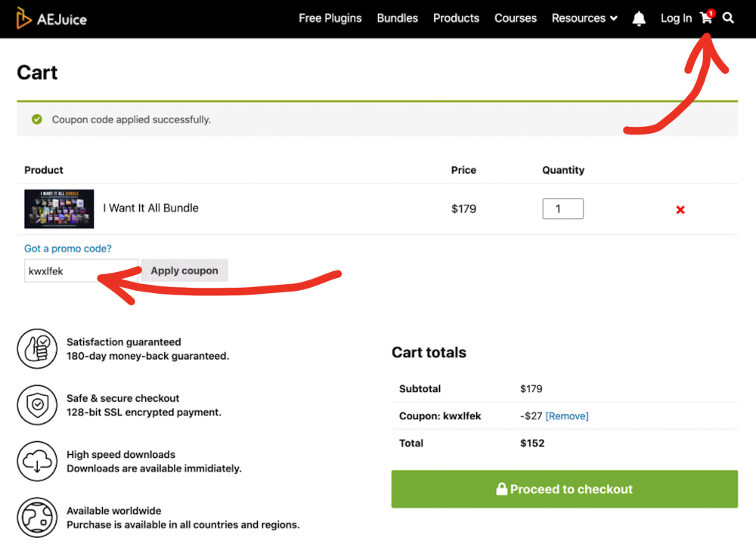This screenshot has width=756, height=550.
Task: Navigate to Courses
Action: [516, 18]
